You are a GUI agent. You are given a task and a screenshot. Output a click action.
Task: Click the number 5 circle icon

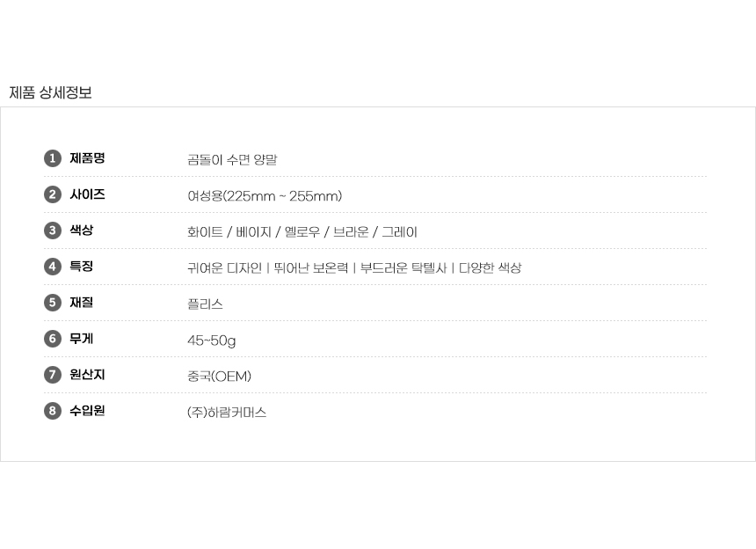pyautogui.click(x=53, y=303)
